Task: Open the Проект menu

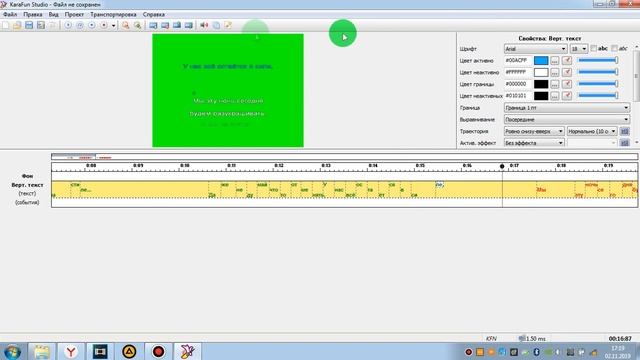Action: (x=74, y=14)
